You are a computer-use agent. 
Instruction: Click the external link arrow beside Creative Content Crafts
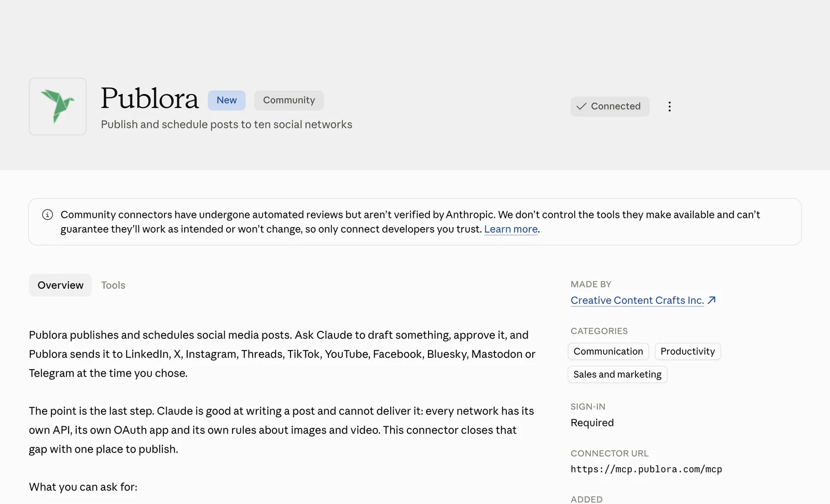coord(712,300)
